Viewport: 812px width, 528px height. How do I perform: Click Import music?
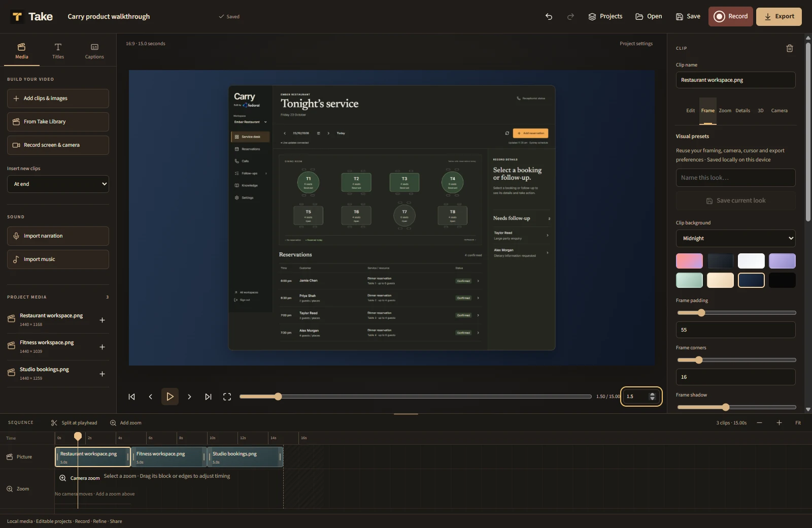(58, 259)
